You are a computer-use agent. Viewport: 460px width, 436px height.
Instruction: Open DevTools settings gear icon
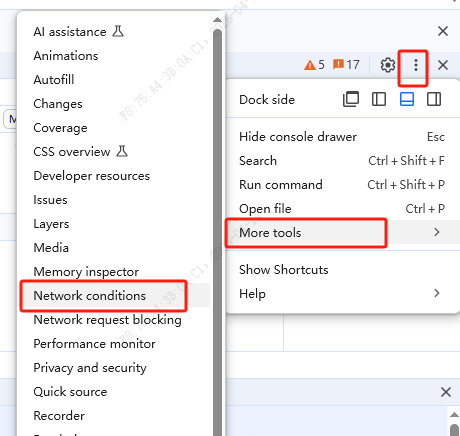[388, 65]
